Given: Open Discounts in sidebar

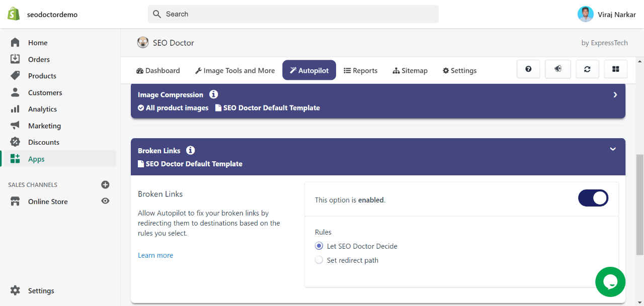Looking at the screenshot, I should [x=44, y=142].
